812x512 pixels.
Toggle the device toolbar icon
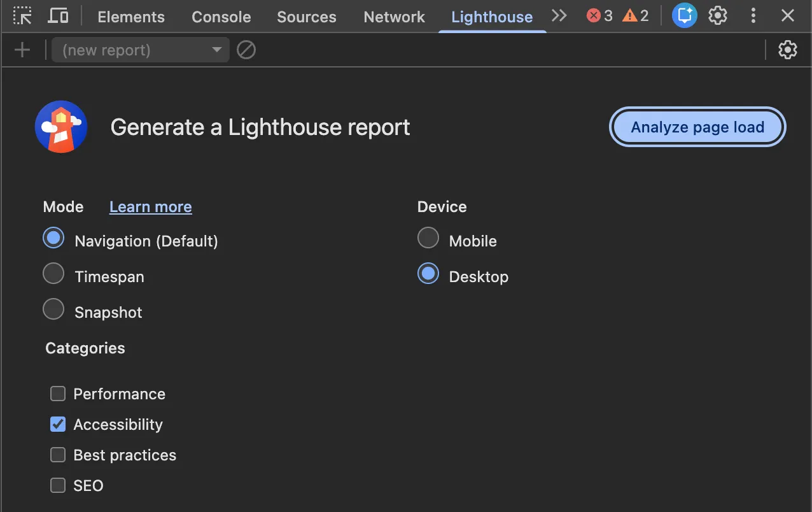(58, 16)
